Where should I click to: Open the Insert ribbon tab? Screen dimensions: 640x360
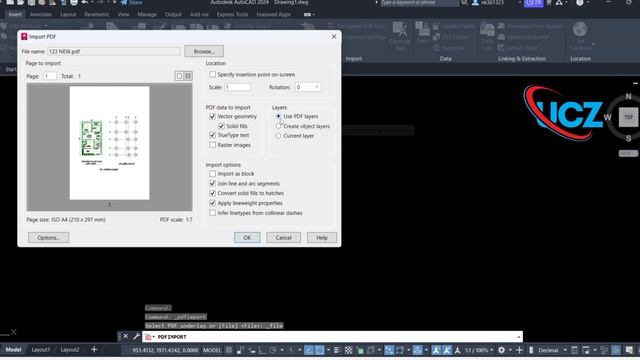pos(15,14)
